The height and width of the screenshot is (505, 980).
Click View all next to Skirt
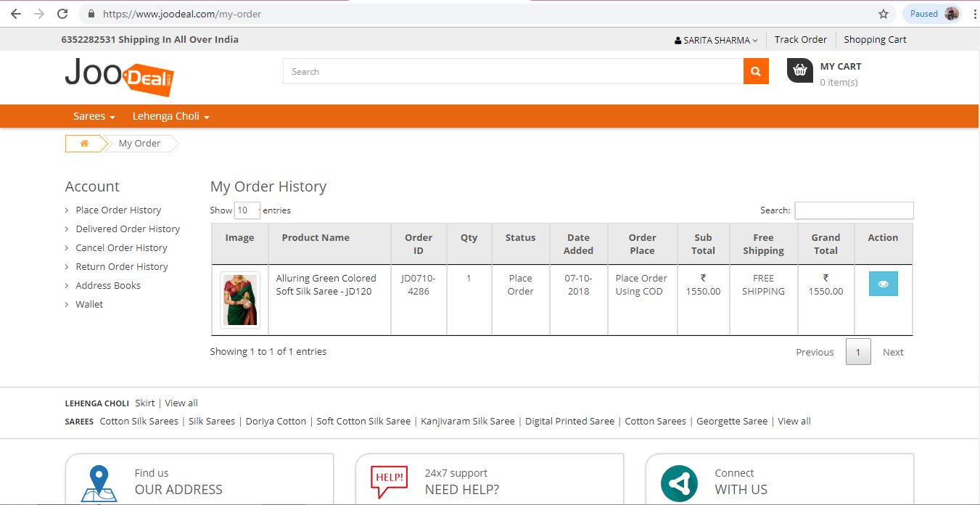point(181,403)
